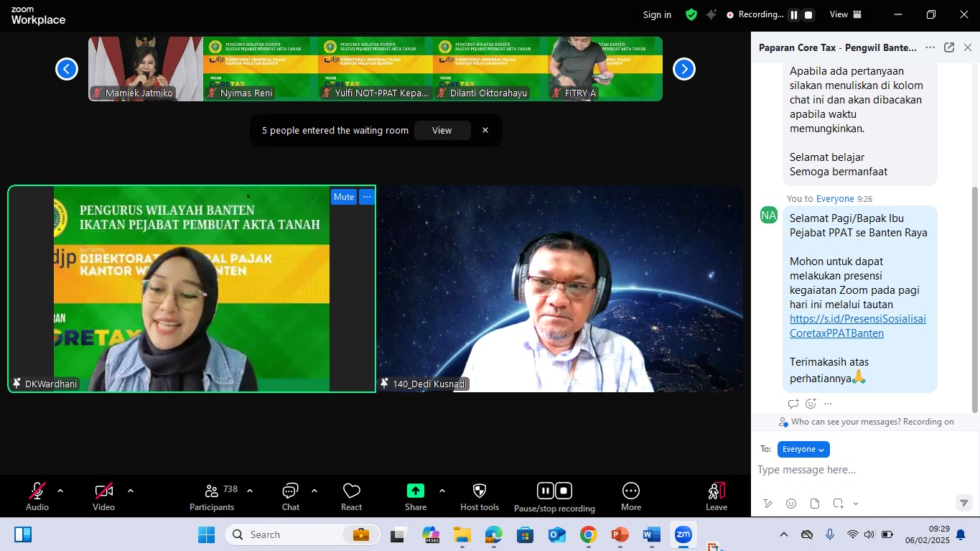Open emoji picker in chat composer
Screen dimensions: 980x551
pyautogui.click(x=791, y=504)
